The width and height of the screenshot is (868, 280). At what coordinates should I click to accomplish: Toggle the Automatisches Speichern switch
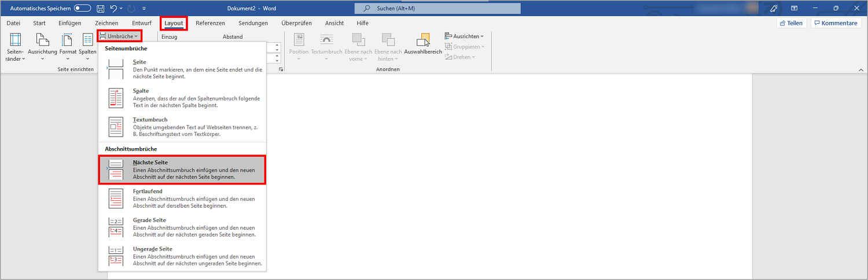pos(82,9)
